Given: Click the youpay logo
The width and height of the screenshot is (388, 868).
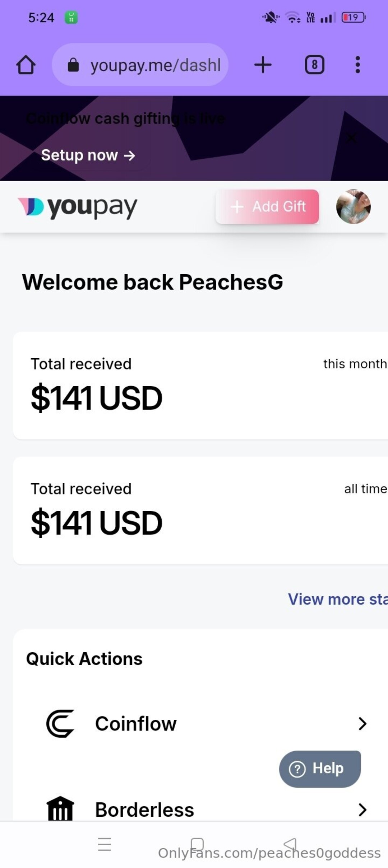Looking at the screenshot, I should point(78,207).
